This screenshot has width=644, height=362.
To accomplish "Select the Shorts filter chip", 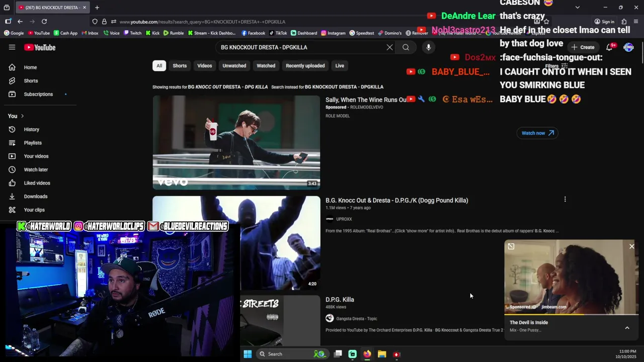I will click(180, 66).
